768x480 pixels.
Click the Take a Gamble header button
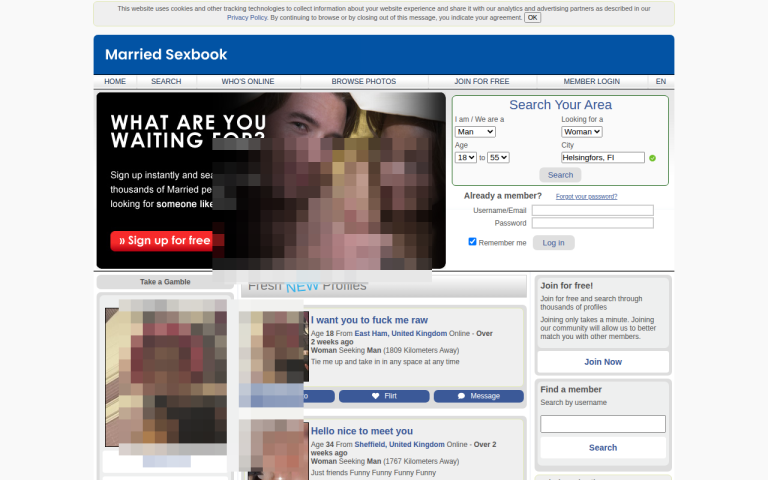pyautogui.click(x=165, y=282)
